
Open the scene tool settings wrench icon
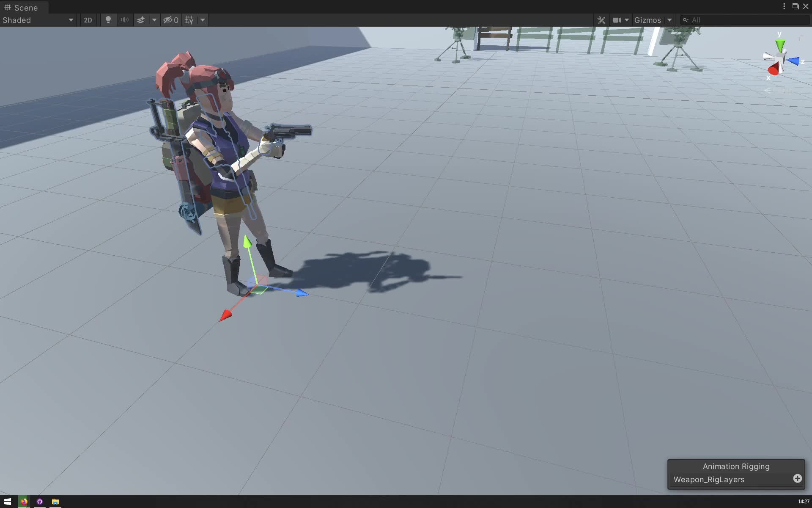coord(601,20)
